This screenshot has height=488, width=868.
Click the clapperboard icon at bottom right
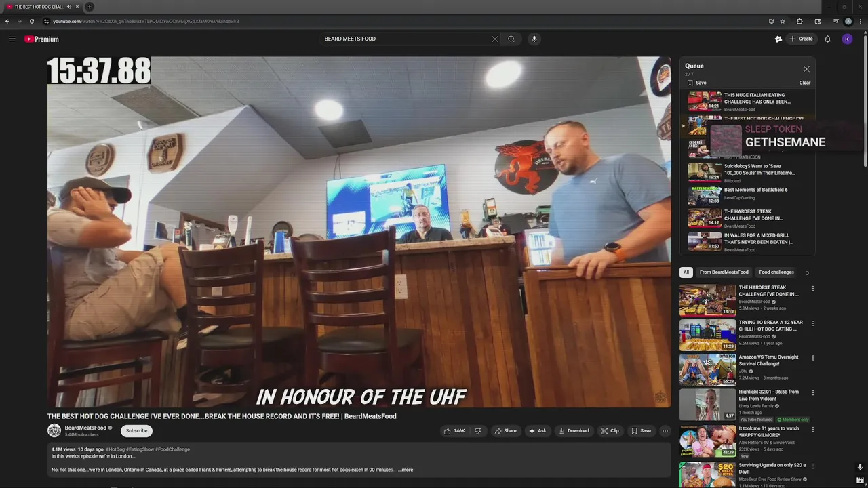pyautogui.click(x=860, y=480)
